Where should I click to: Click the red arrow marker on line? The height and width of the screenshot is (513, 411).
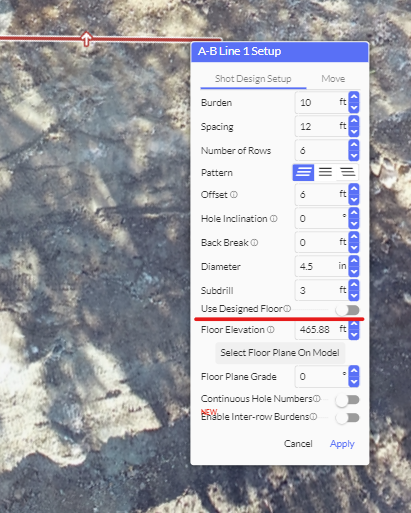coord(87,39)
